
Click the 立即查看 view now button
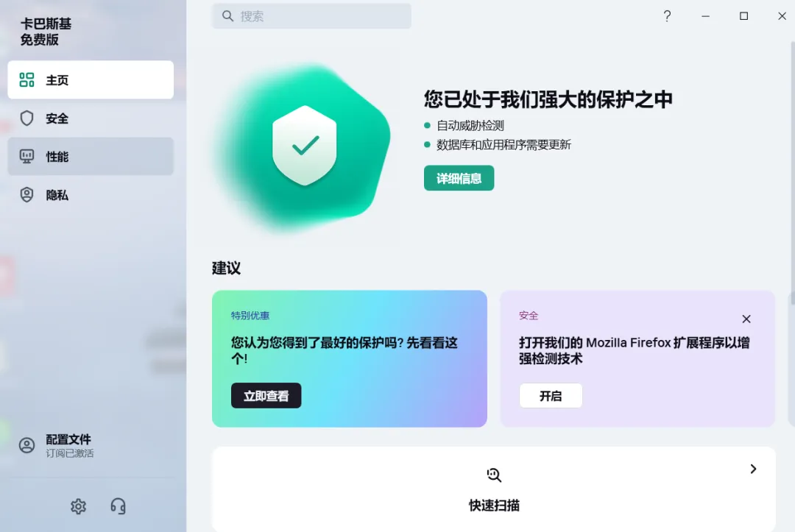[266, 396]
